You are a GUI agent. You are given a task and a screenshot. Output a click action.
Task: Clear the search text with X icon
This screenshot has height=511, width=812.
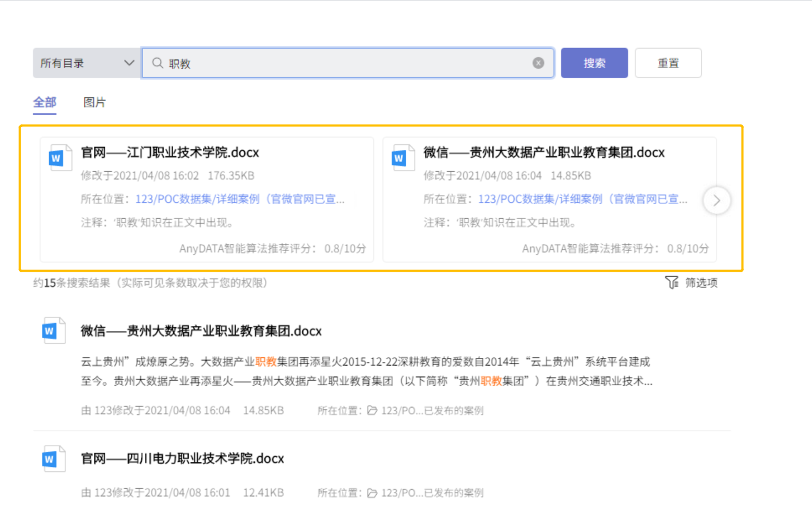click(538, 63)
